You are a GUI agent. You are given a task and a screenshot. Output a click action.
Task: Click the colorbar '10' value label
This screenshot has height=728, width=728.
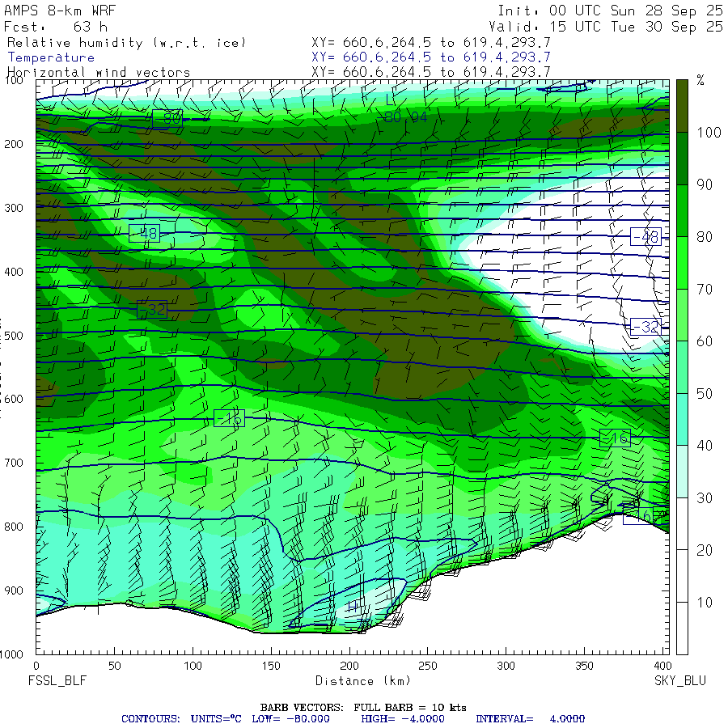point(705,603)
